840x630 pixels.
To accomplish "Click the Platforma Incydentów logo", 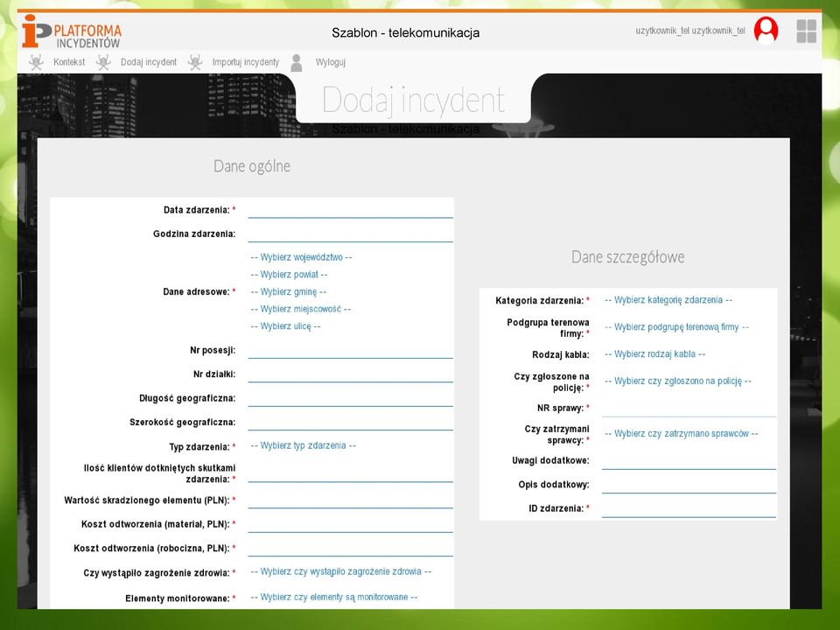I will [72, 31].
